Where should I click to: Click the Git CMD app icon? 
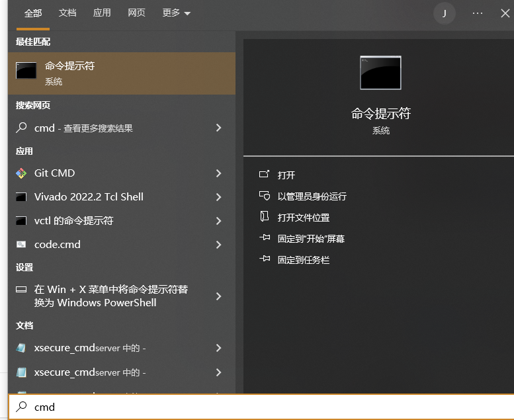tap(21, 173)
